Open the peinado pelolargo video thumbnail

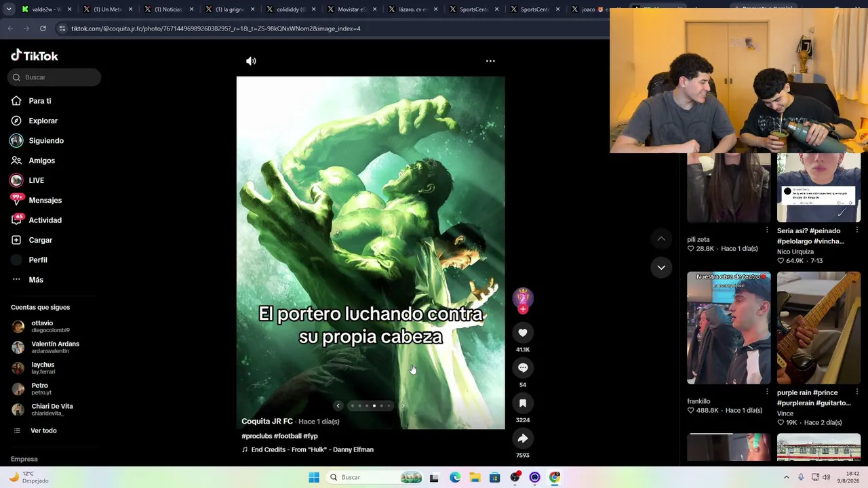819,188
